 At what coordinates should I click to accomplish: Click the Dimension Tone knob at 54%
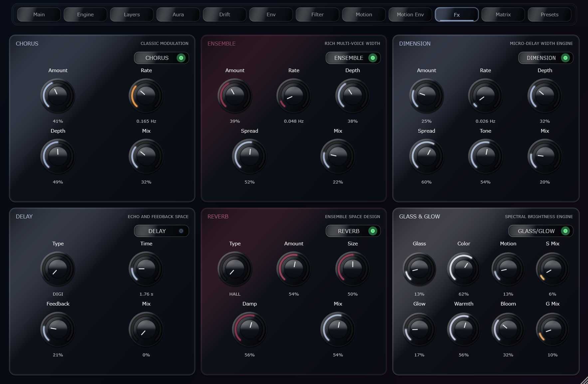click(x=485, y=156)
